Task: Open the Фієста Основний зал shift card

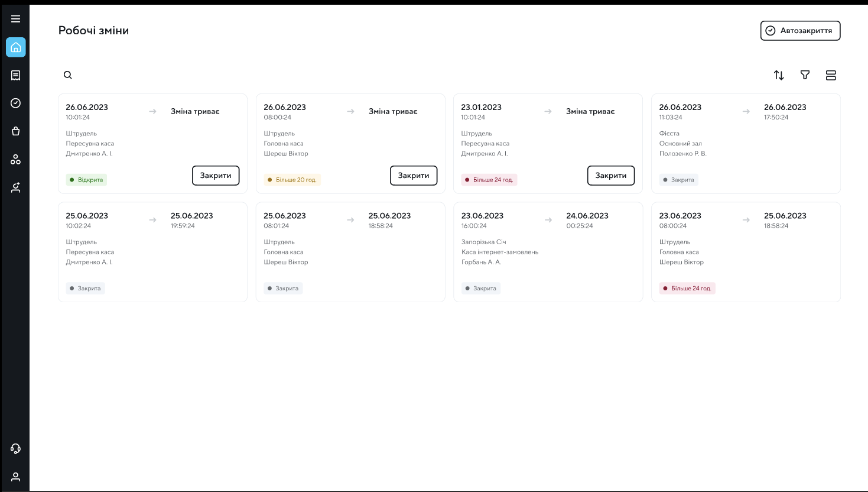Action: [746, 144]
